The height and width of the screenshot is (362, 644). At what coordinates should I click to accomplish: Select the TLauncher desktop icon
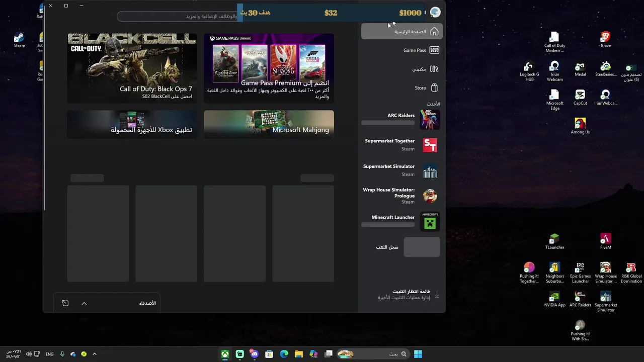(x=554, y=241)
